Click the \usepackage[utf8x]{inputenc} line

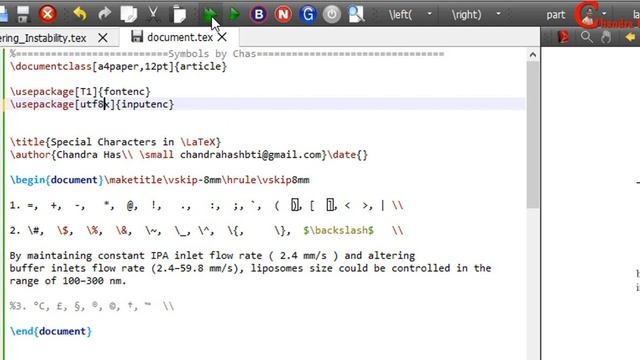tap(92, 104)
